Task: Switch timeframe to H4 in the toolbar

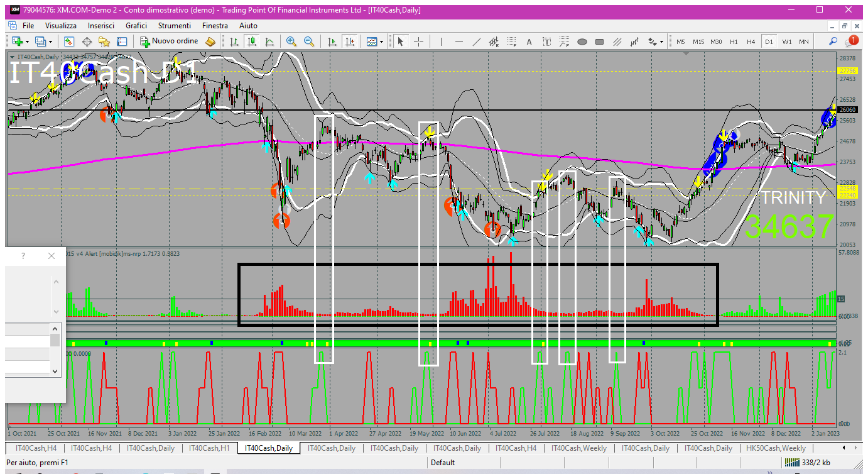Action: (x=751, y=41)
